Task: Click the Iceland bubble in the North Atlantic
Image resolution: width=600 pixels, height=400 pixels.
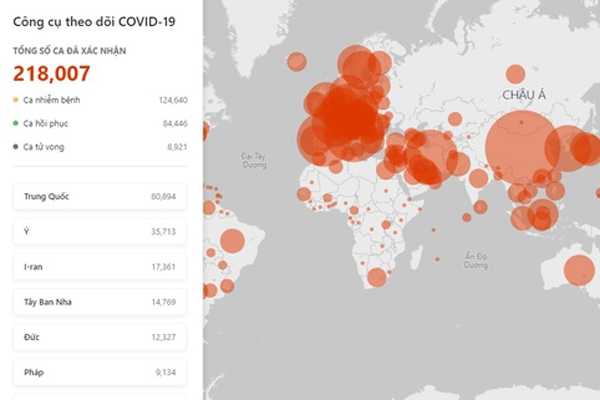Action: coord(296,62)
